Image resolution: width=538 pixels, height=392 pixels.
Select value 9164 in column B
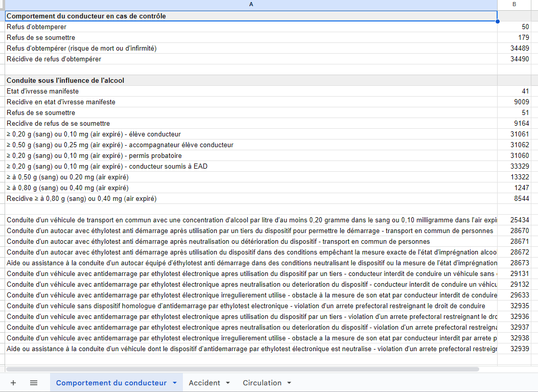pyautogui.click(x=514, y=123)
